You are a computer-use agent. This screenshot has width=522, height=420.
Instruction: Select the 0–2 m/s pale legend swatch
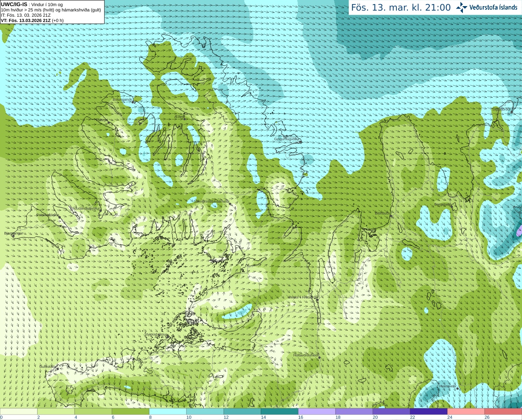(x=19, y=411)
